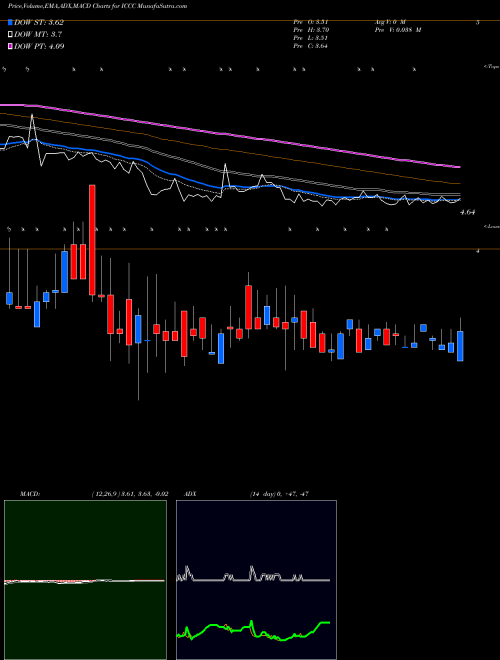Select the 'DOW PT: 4.09' legend text

pyautogui.click(x=39, y=46)
